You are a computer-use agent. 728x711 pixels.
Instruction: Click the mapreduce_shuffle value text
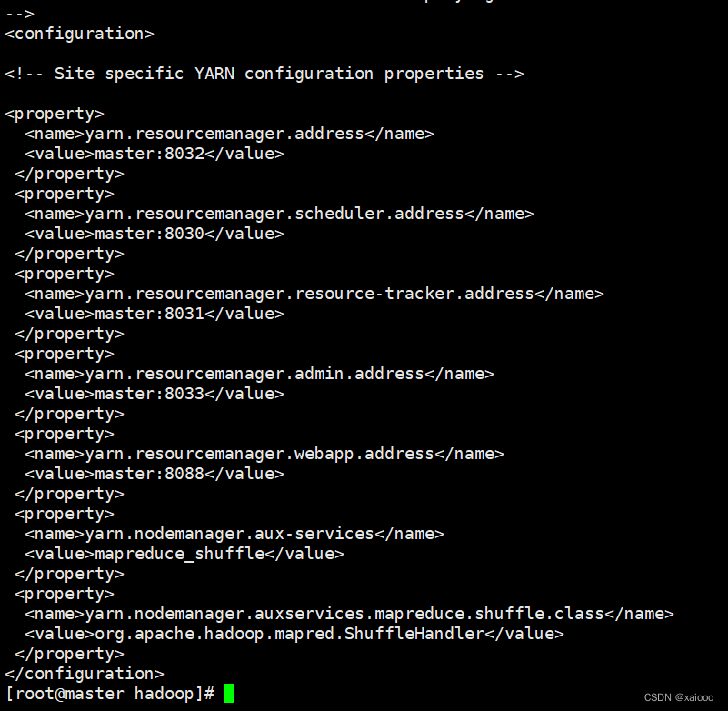coord(180,554)
